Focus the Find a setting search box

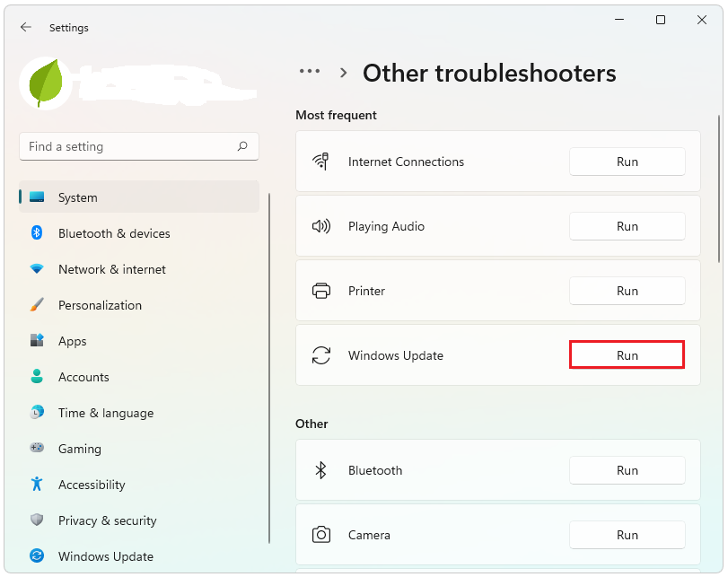[x=139, y=146]
